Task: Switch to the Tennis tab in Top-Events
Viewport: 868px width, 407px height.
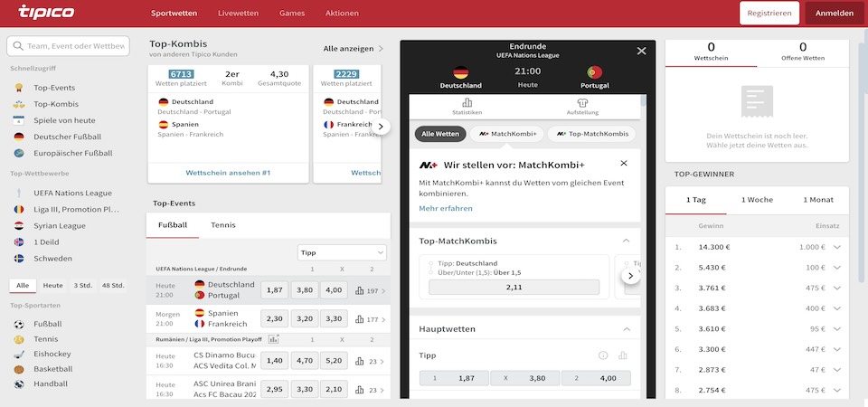Action: click(x=223, y=225)
